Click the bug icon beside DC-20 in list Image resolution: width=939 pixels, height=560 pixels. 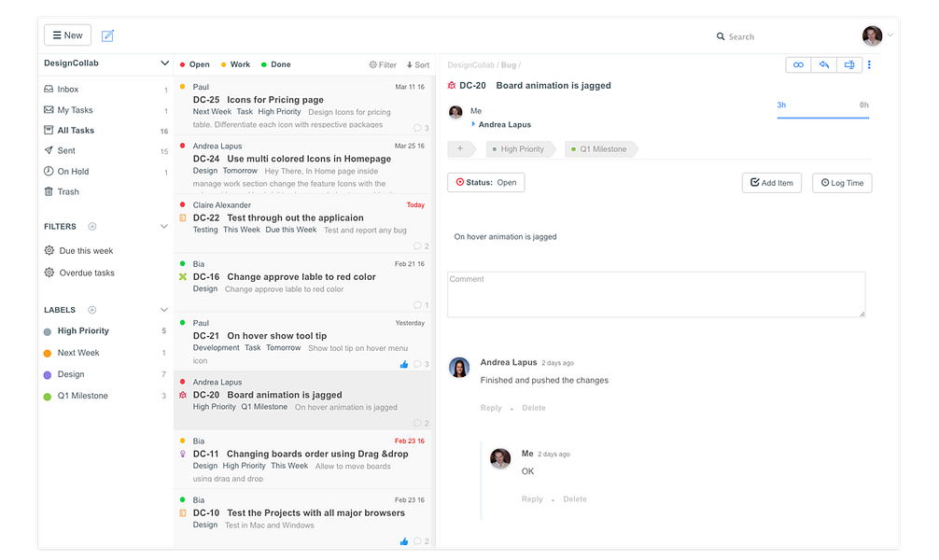pos(183,396)
